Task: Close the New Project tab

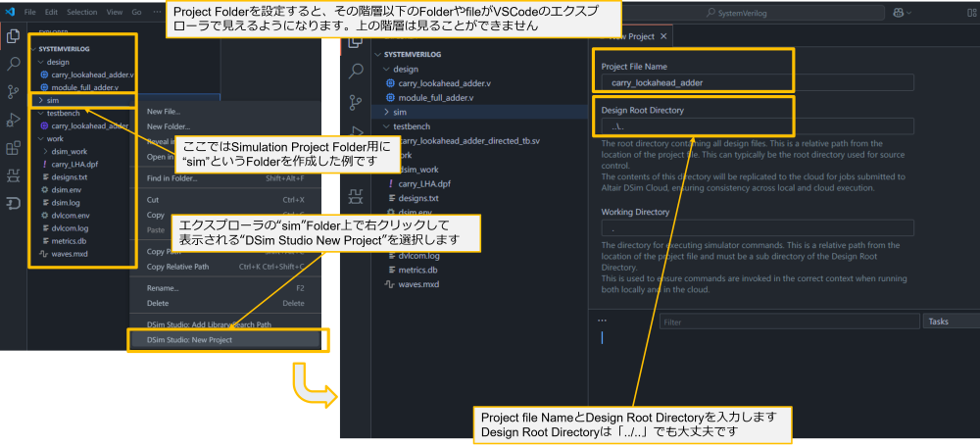Action: click(x=663, y=36)
